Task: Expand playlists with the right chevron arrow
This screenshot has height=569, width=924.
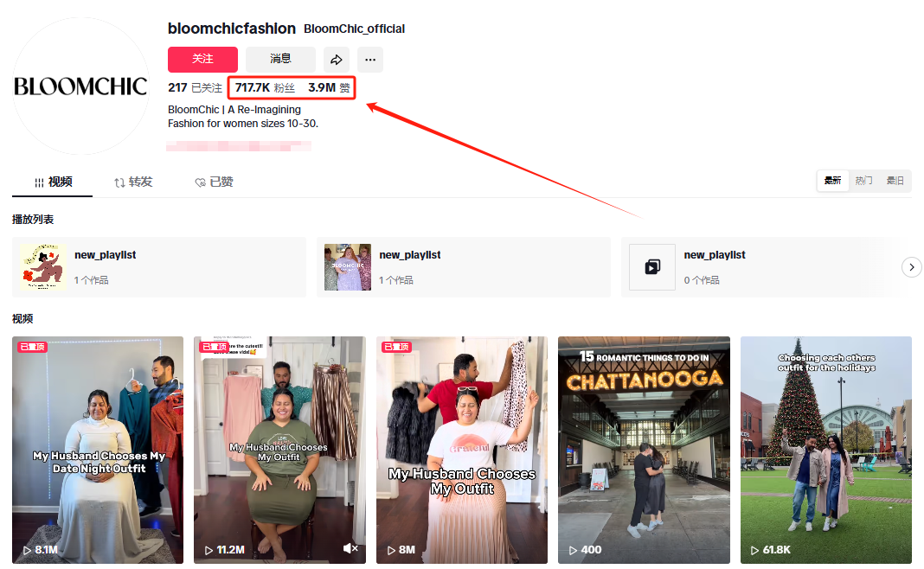Action: [x=912, y=267]
